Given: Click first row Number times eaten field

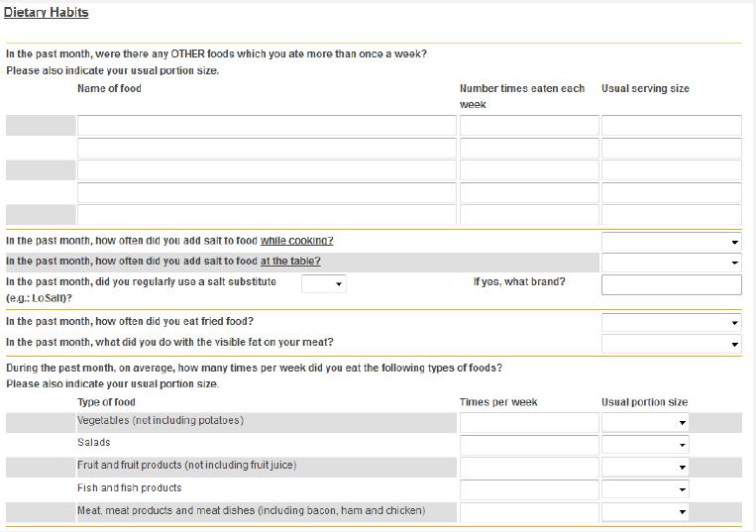Looking at the screenshot, I should [529, 125].
